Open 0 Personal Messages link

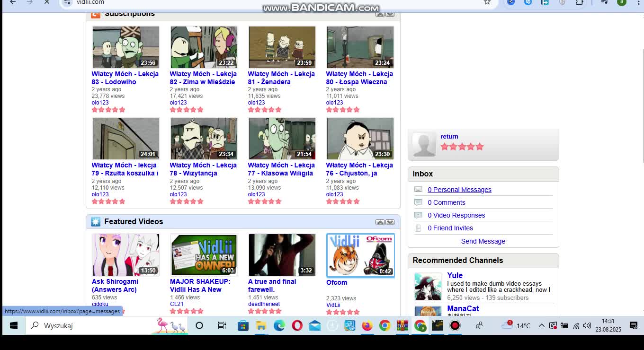tap(459, 190)
